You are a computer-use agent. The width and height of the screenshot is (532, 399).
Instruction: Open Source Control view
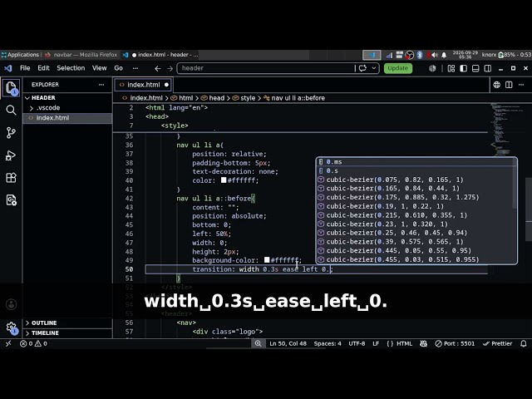click(x=11, y=133)
